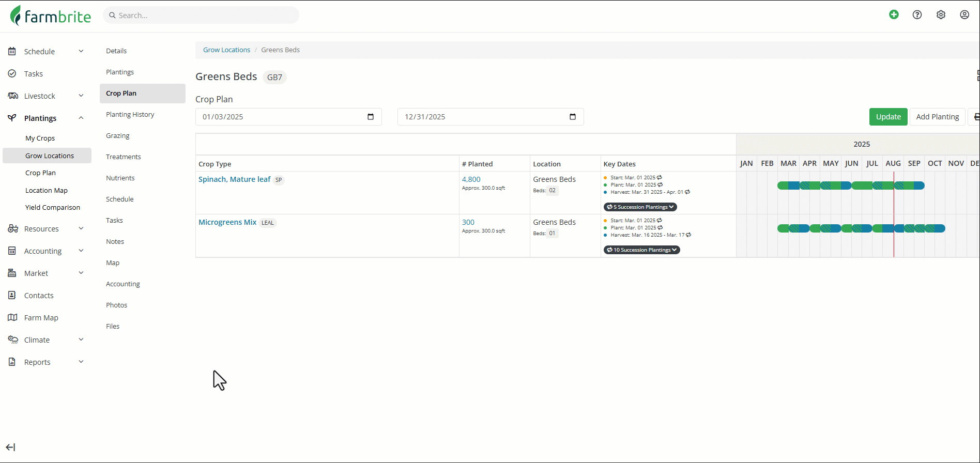This screenshot has height=463, width=980.
Task: Click the recurrence icon beside Microgreens Harvest date
Action: pos(688,235)
